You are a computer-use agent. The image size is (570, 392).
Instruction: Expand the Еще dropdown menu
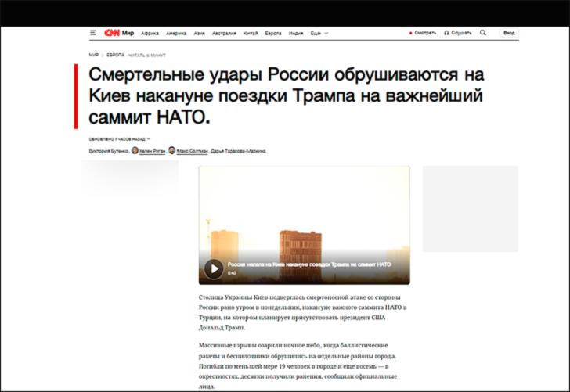pos(319,33)
